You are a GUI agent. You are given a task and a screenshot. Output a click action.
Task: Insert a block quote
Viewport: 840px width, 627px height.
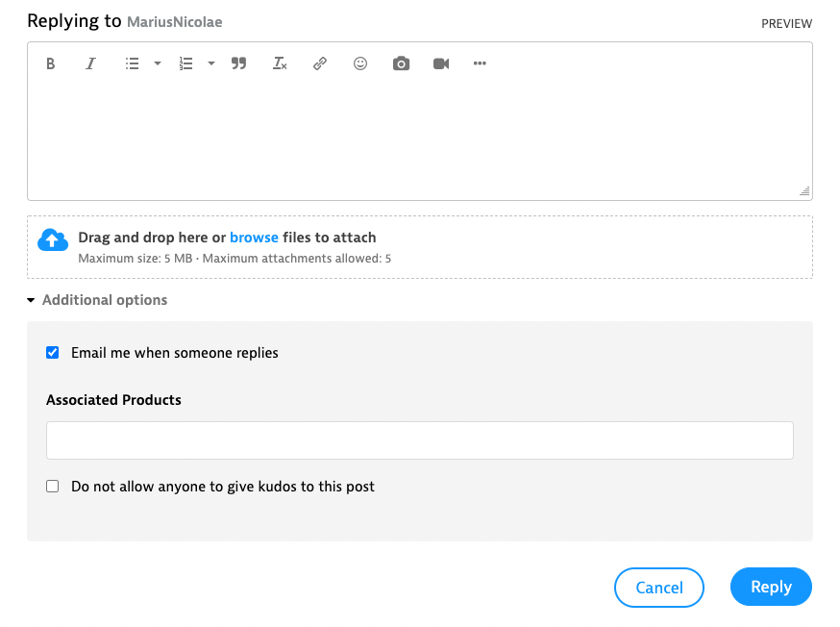pyautogui.click(x=239, y=63)
